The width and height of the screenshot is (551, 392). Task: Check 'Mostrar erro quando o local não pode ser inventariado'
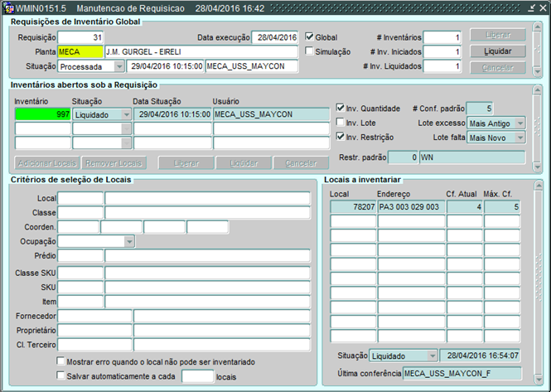(61, 362)
